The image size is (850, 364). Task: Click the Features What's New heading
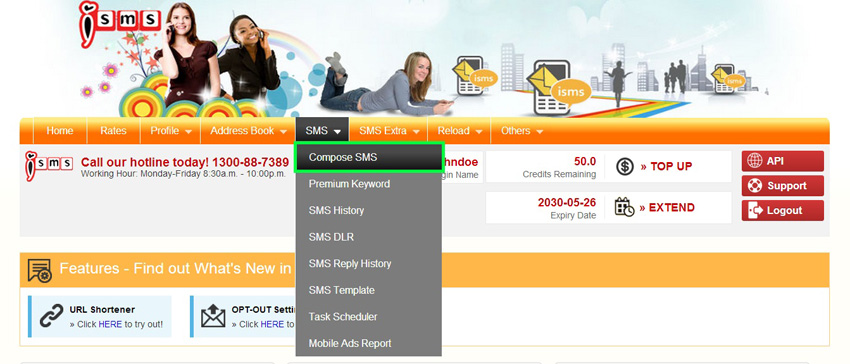[175, 269]
